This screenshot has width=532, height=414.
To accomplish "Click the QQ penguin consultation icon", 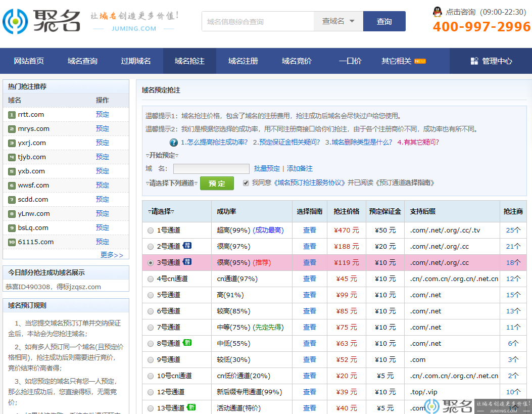I will 438,12.
